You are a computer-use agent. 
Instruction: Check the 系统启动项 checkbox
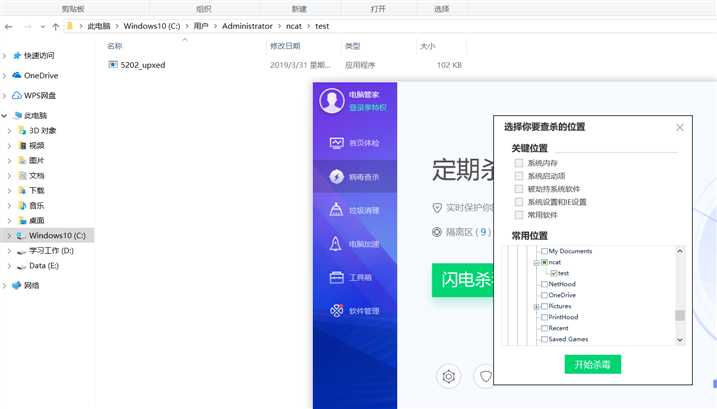point(519,176)
